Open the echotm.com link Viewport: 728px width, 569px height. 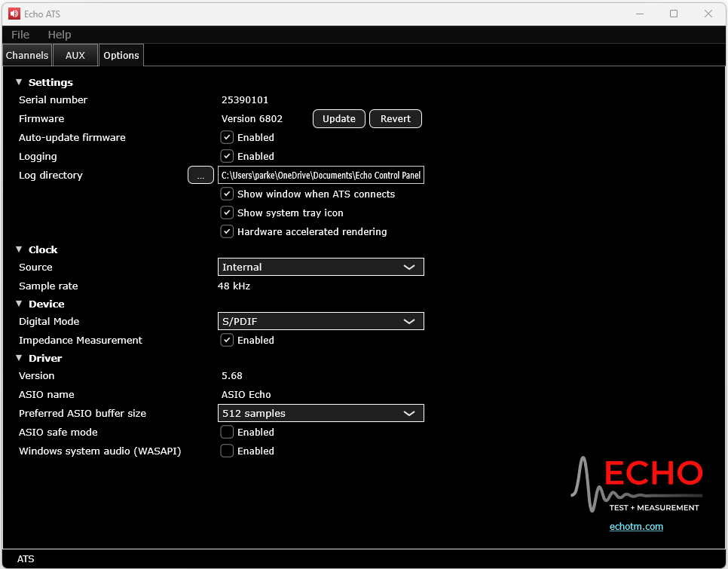pos(636,526)
